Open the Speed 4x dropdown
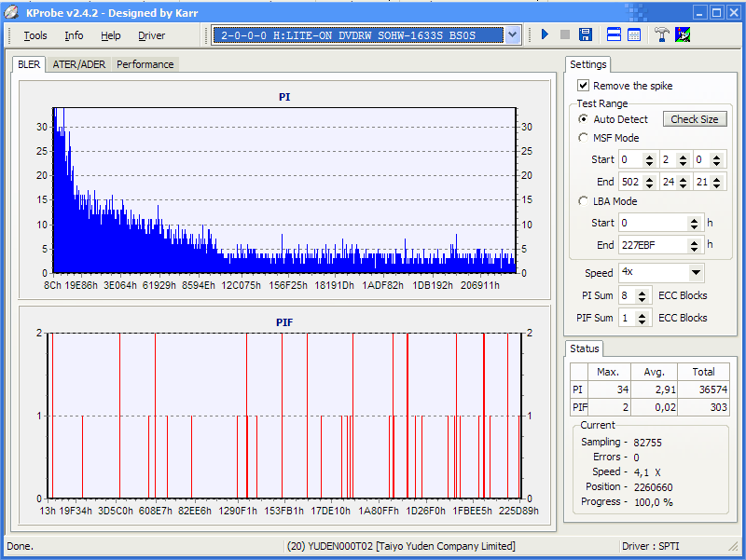 pos(696,273)
